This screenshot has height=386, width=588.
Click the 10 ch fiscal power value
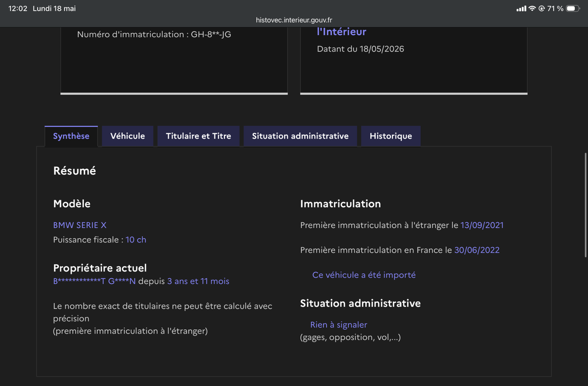pos(136,240)
